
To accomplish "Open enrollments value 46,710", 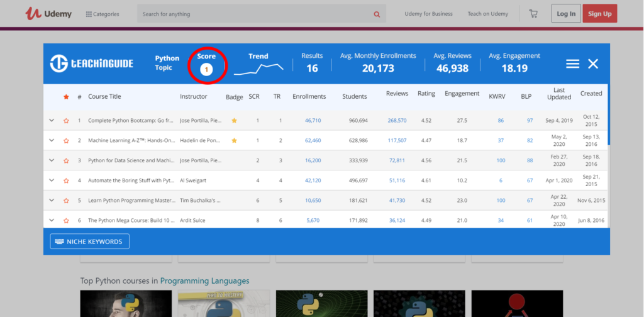I will coord(313,121).
